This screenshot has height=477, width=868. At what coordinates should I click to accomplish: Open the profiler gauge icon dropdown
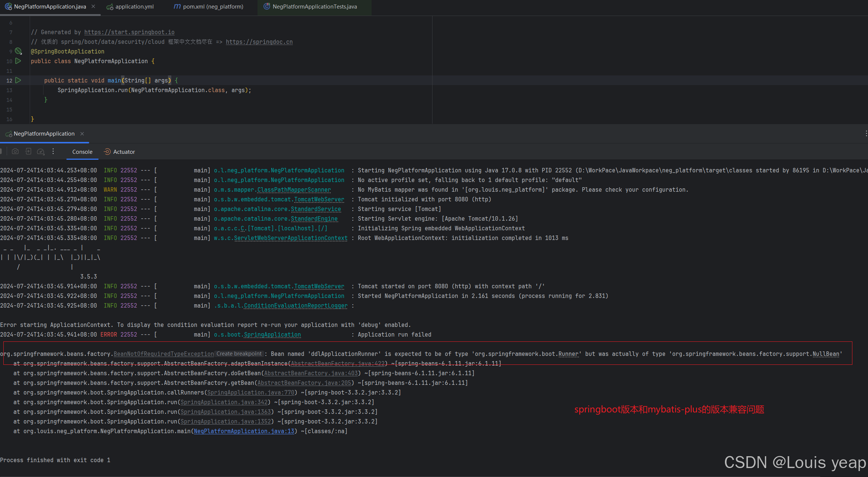[x=41, y=152]
